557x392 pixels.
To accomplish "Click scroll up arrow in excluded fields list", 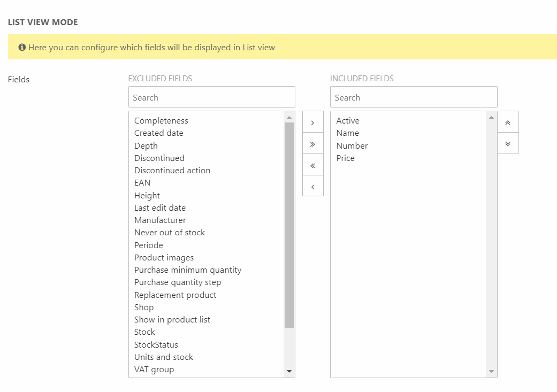I will click(x=289, y=117).
